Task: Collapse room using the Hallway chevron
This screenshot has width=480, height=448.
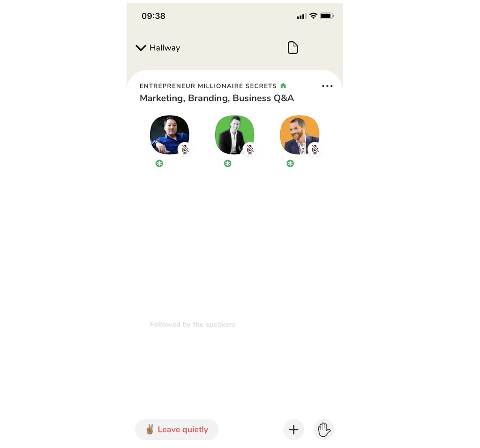Action: 141,48
